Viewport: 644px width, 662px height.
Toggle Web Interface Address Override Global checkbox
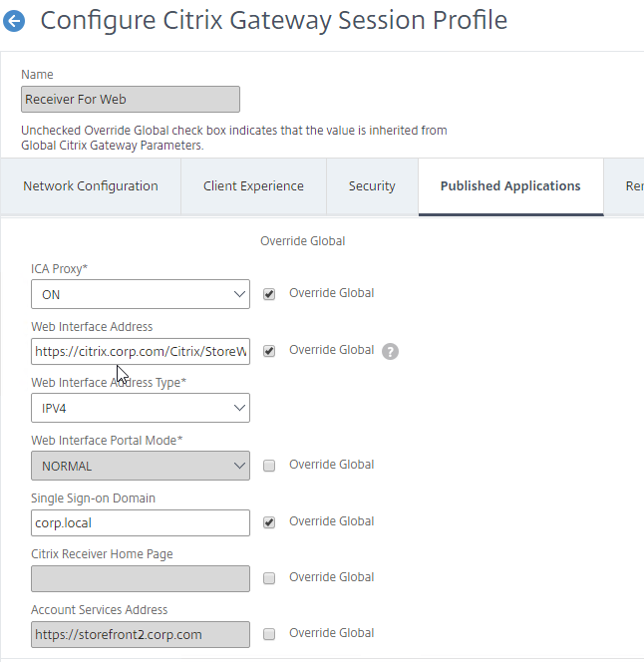coord(269,351)
